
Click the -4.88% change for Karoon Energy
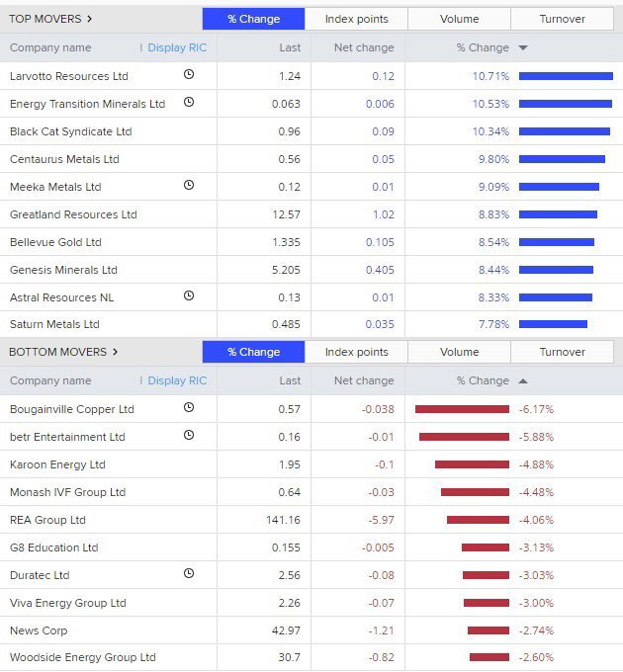click(x=536, y=464)
